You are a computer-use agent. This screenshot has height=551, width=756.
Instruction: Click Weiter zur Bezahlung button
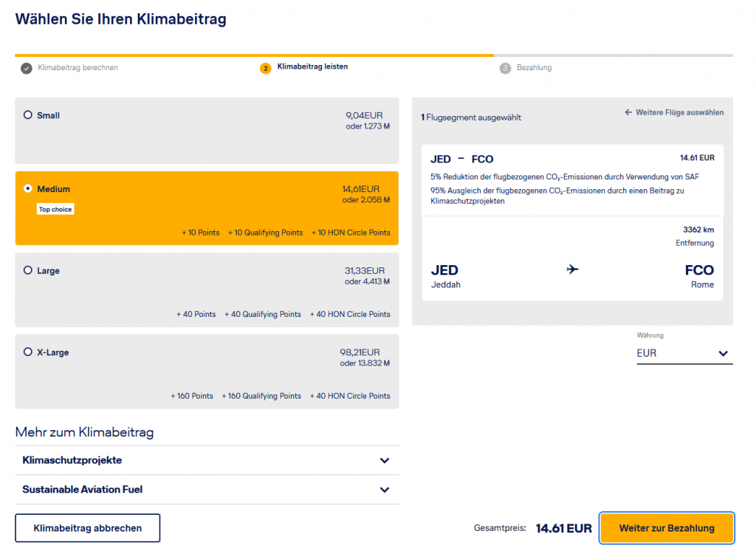tap(666, 528)
